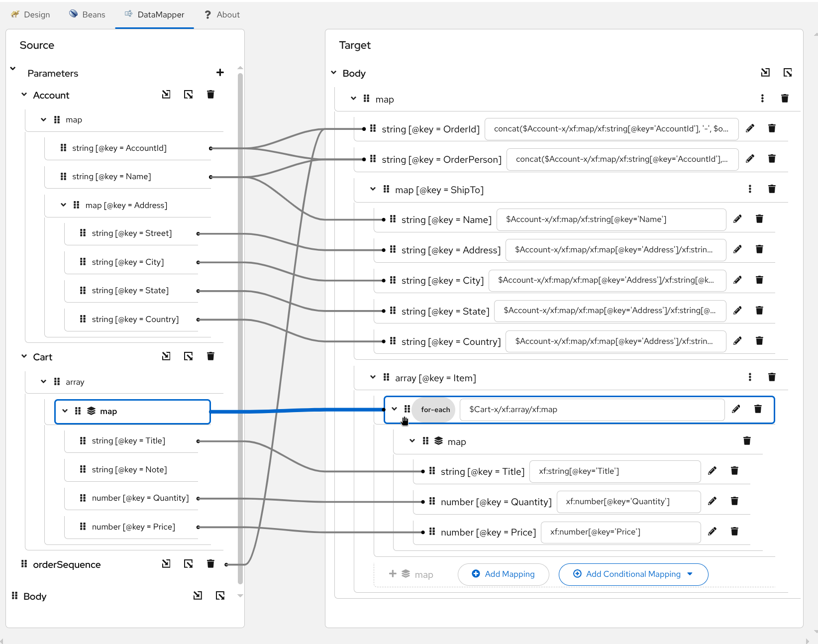The image size is (818, 644).
Task: Edit the Quantity mapping expression
Action: [x=713, y=501]
